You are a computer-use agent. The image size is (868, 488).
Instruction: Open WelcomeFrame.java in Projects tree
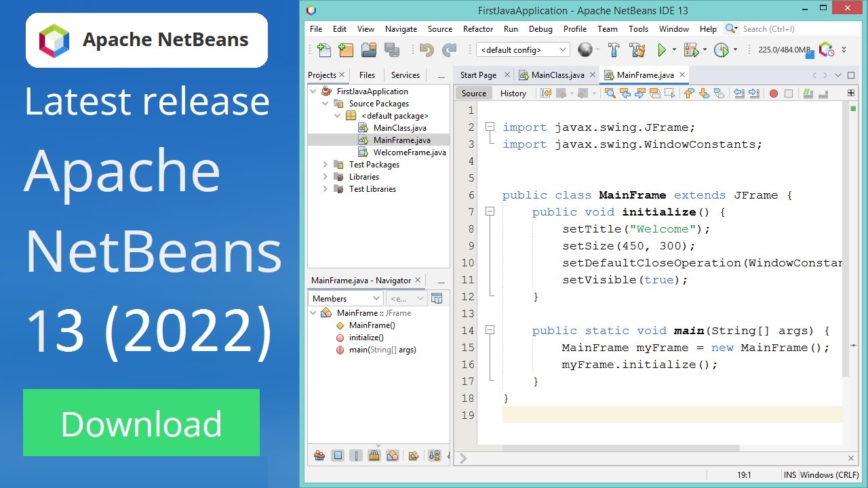point(410,152)
